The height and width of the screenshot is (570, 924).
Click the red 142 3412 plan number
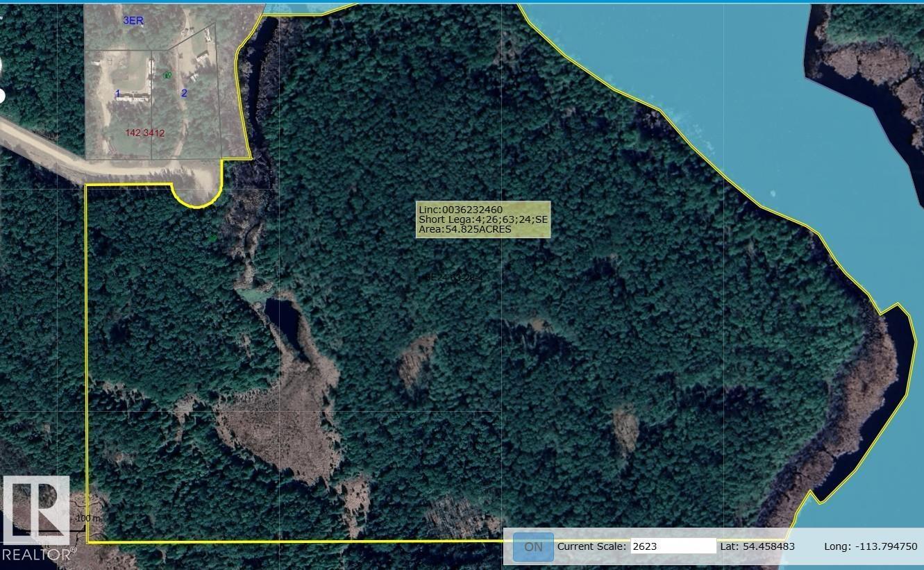pyautogui.click(x=144, y=133)
